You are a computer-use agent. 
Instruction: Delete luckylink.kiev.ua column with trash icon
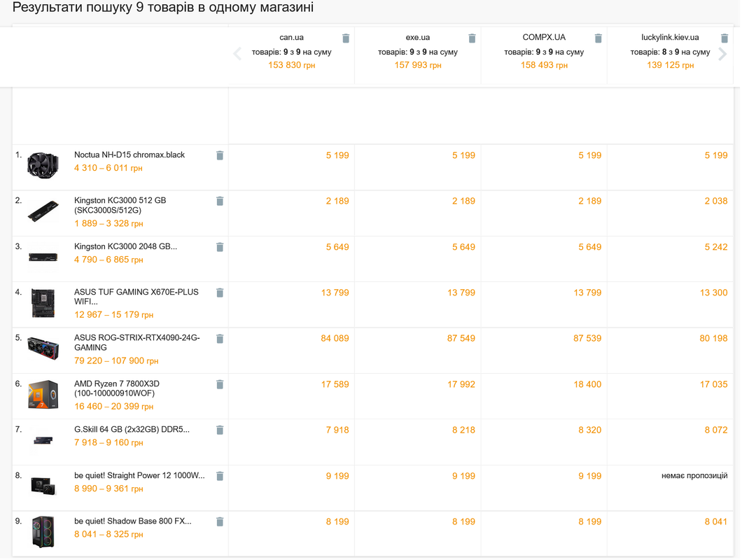(x=724, y=38)
